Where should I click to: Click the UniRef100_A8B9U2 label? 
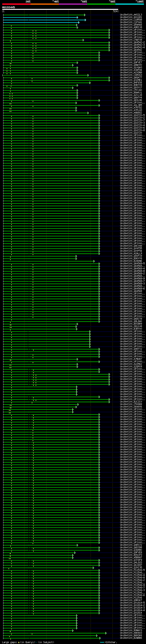point(131,113)
